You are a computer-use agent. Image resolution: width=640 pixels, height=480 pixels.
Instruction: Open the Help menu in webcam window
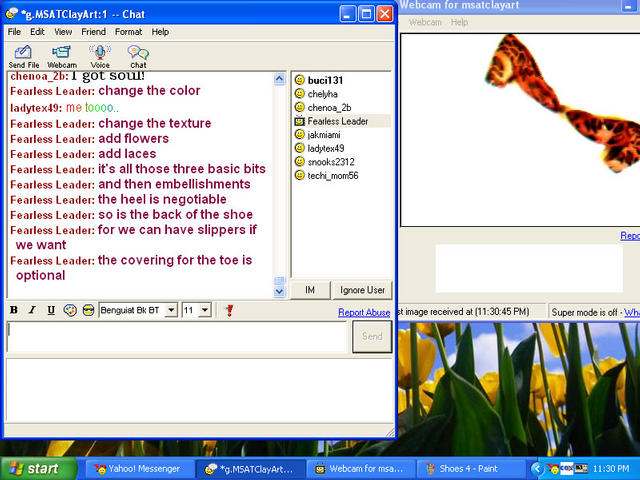click(459, 22)
